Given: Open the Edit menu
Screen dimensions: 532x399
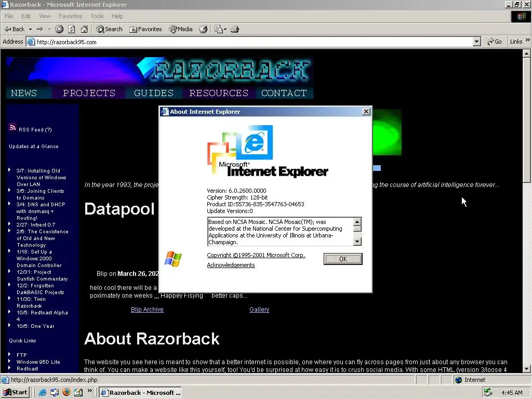Looking at the screenshot, I should [26, 16].
